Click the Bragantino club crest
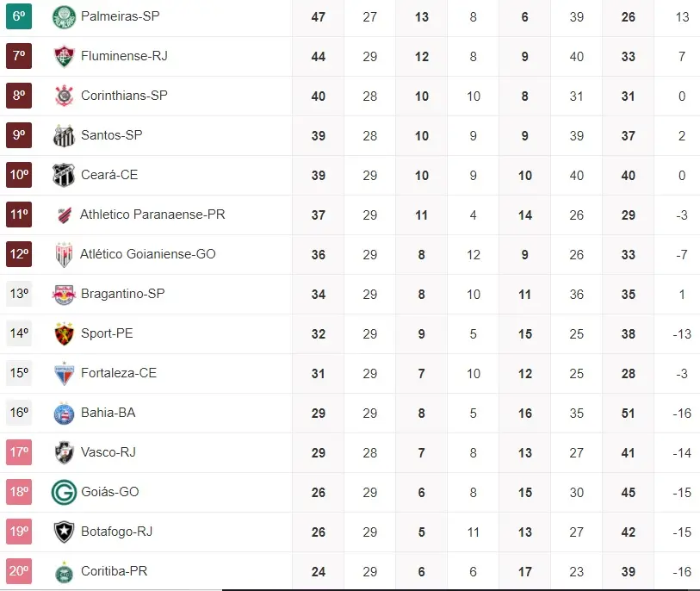 coord(64,294)
